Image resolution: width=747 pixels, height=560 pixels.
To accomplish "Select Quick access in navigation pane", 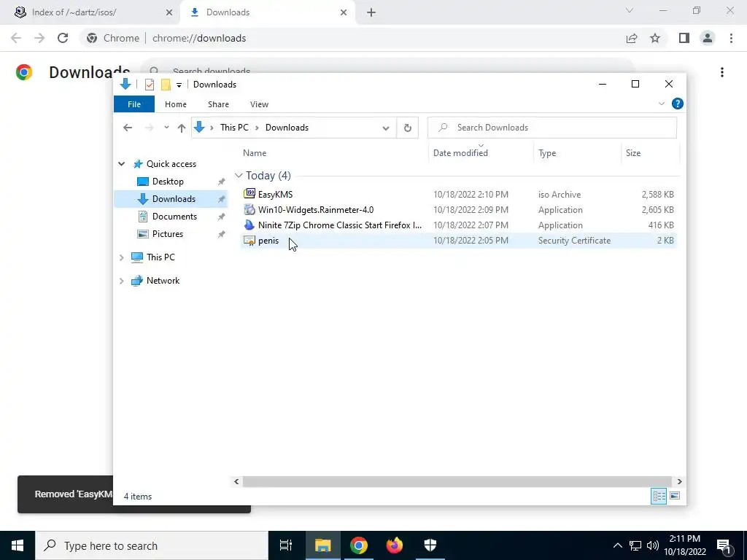I will [171, 164].
